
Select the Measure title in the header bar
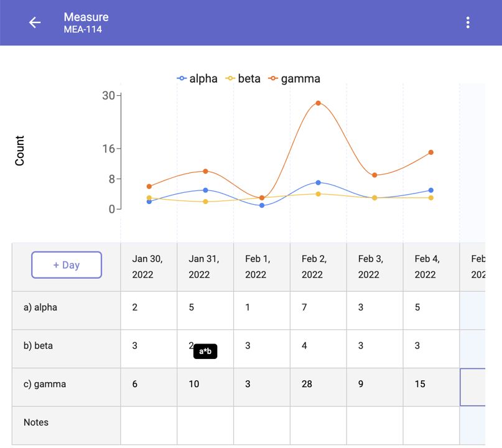coord(86,17)
